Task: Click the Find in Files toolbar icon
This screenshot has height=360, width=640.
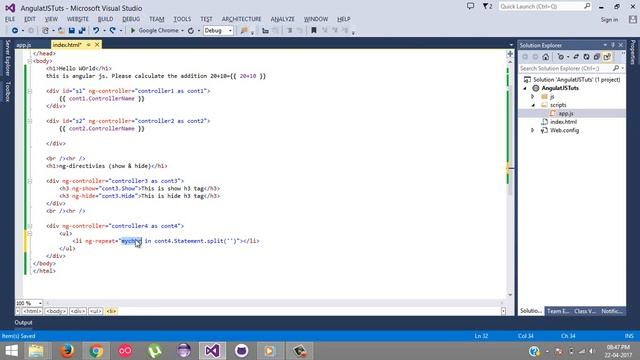Action: pos(244,31)
